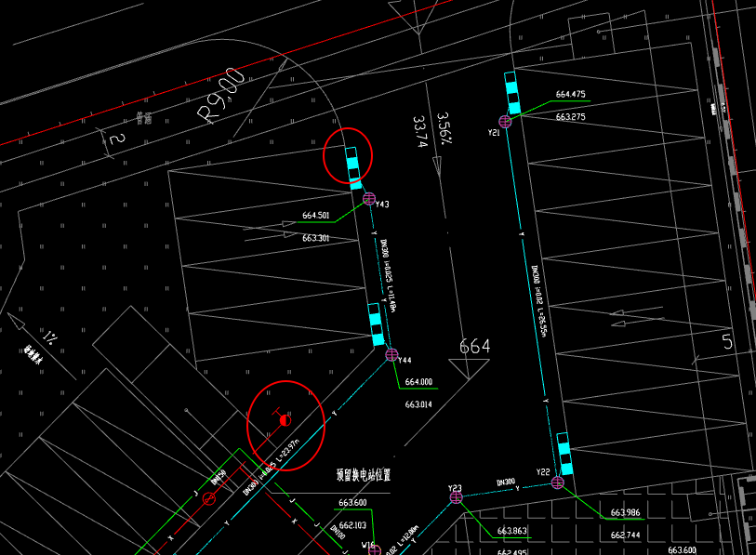Select the cyan rain inlet above Y22
The width and height of the screenshot is (756, 555).
[x=564, y=454]
